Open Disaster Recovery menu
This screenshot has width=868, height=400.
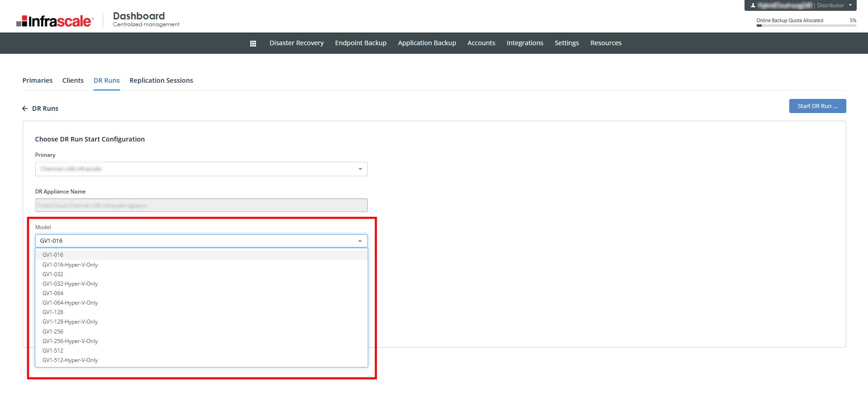(297, 43)
